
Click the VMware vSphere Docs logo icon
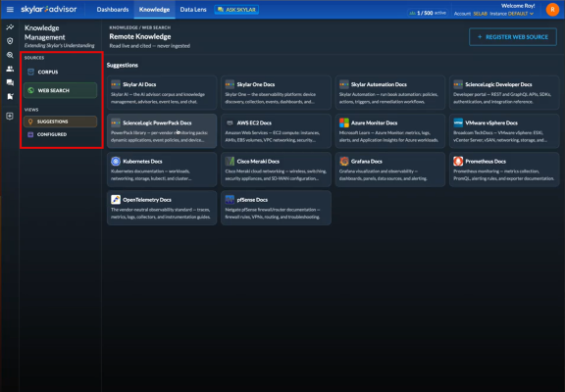(x=458, y=122)
